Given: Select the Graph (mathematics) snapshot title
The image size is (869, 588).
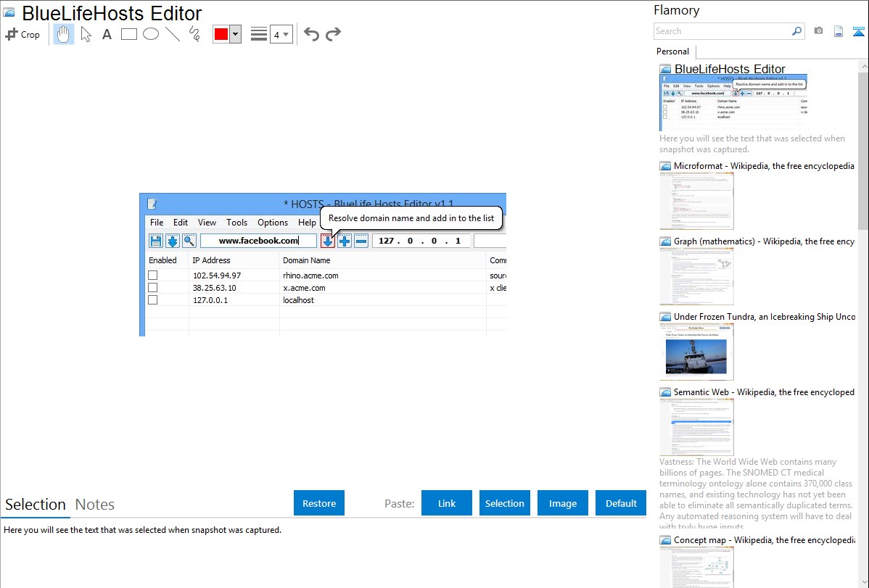Looking at the screenshot, I should (764, 241).
